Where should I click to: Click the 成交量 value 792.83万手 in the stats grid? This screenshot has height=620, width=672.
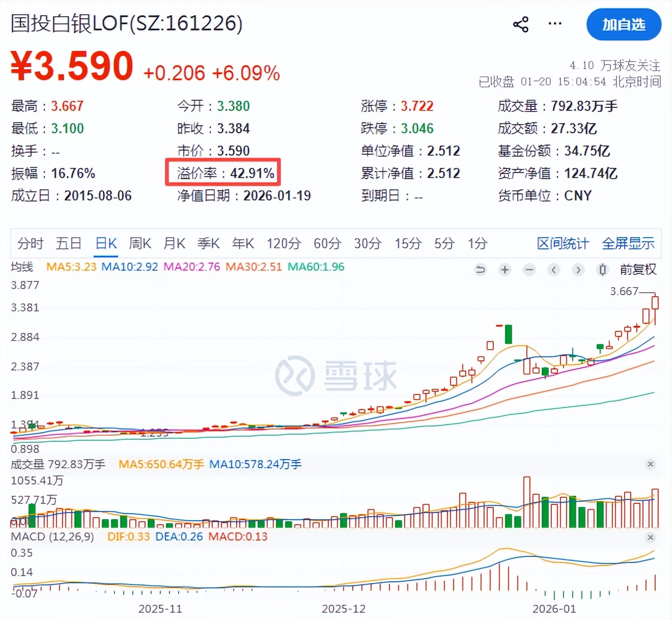tap(584, 106)
